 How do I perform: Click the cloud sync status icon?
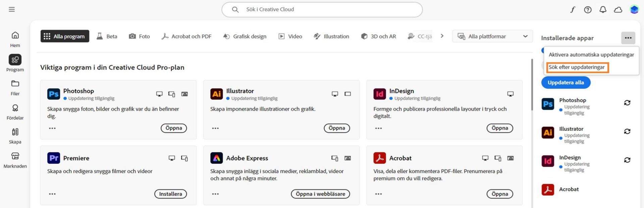tap(618, 10)
